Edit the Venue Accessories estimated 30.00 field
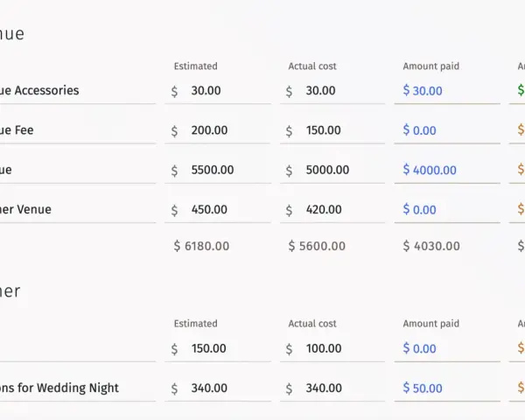This screenshot has height=420, width=525. 218,91
